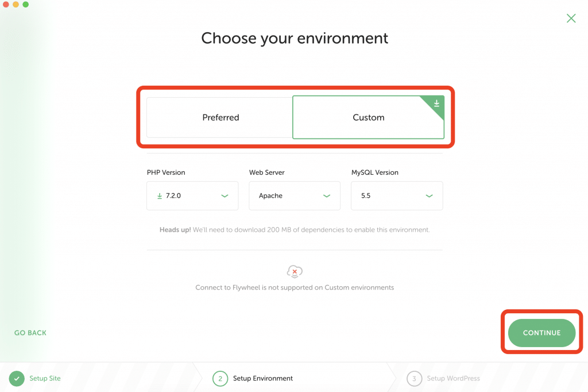Click the GO BACK link

[x=30, y=333]
